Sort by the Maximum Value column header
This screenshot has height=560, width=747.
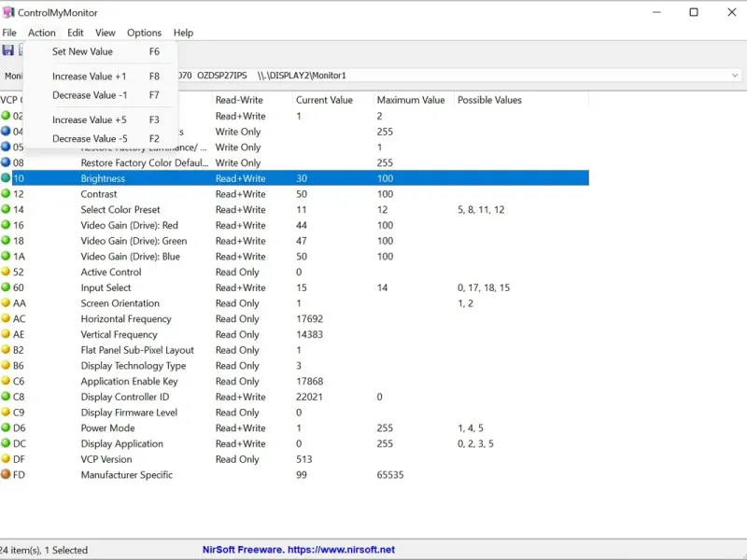point(410,100)
